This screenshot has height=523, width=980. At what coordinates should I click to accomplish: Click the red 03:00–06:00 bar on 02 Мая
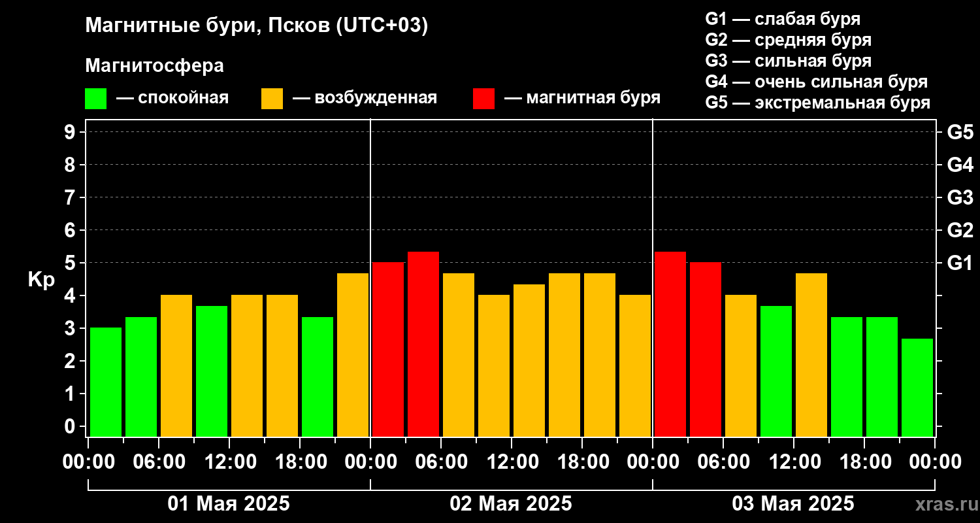click(423, 344)
